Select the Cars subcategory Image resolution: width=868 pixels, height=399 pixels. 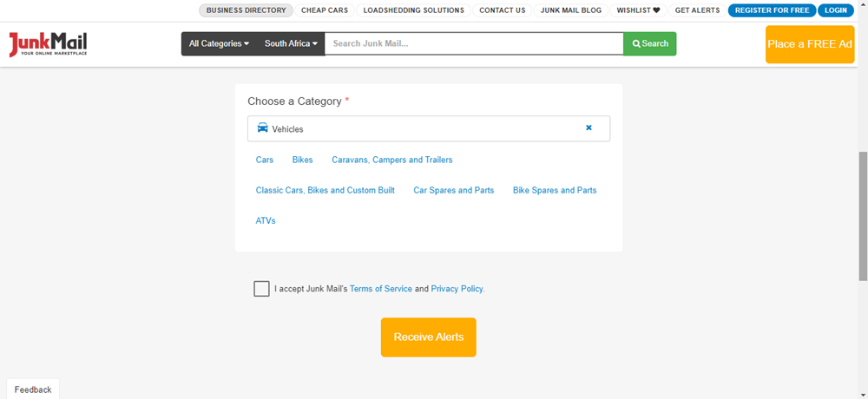tap(265, 160)
